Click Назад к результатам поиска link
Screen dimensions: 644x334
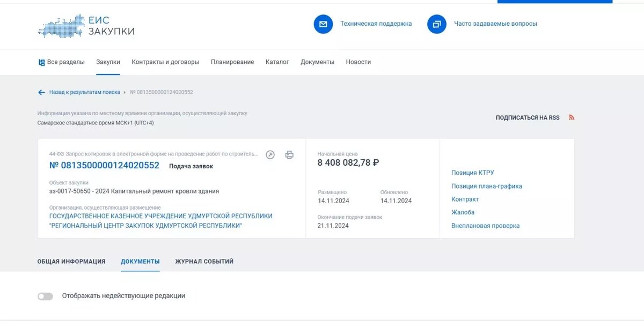(84, 92)
